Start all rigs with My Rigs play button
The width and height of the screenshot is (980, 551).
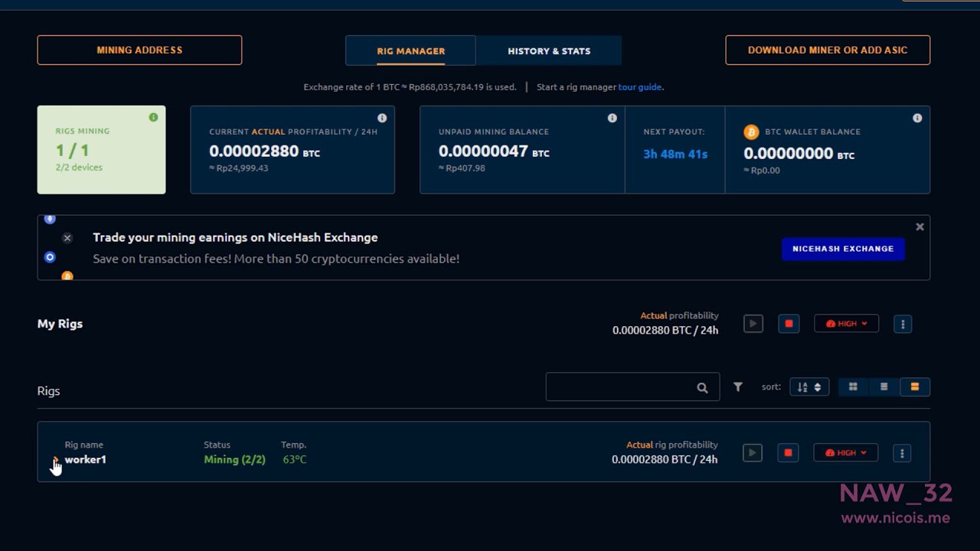(753, 324)
